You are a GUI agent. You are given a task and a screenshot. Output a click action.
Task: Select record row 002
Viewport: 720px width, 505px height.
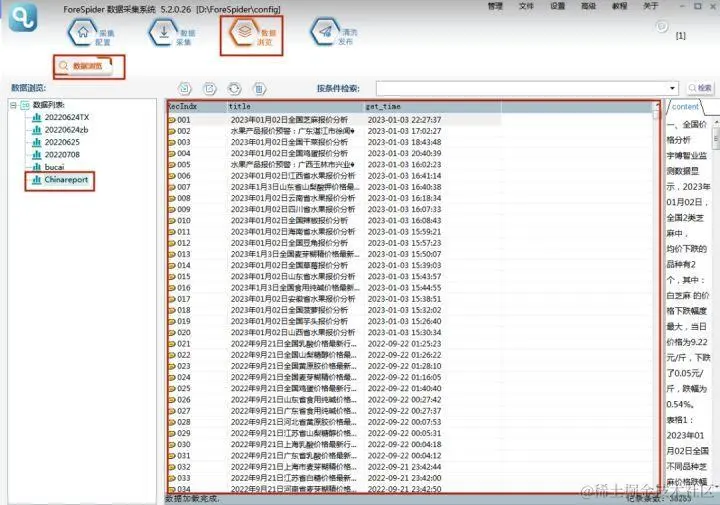pyautogui.click(x=334, y=131)
